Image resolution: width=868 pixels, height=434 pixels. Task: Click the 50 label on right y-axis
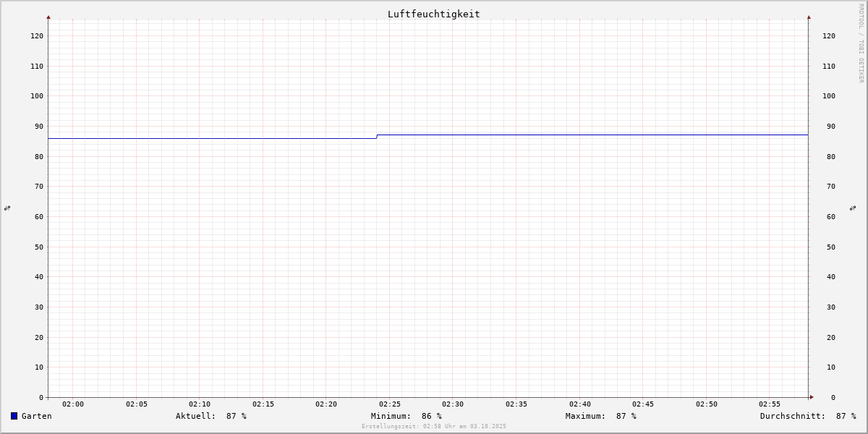(x=831, y=247)
